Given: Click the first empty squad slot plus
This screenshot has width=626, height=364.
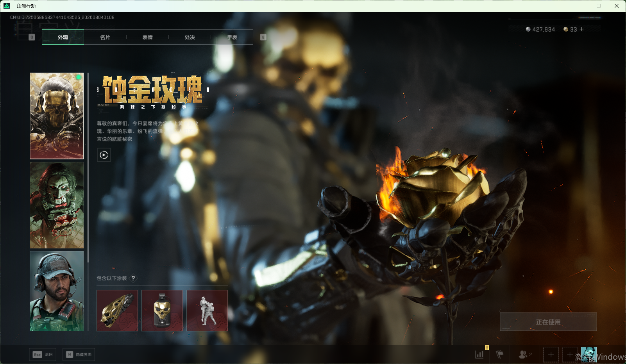Looking at the screenshot, I should click(x=551, y=355).
